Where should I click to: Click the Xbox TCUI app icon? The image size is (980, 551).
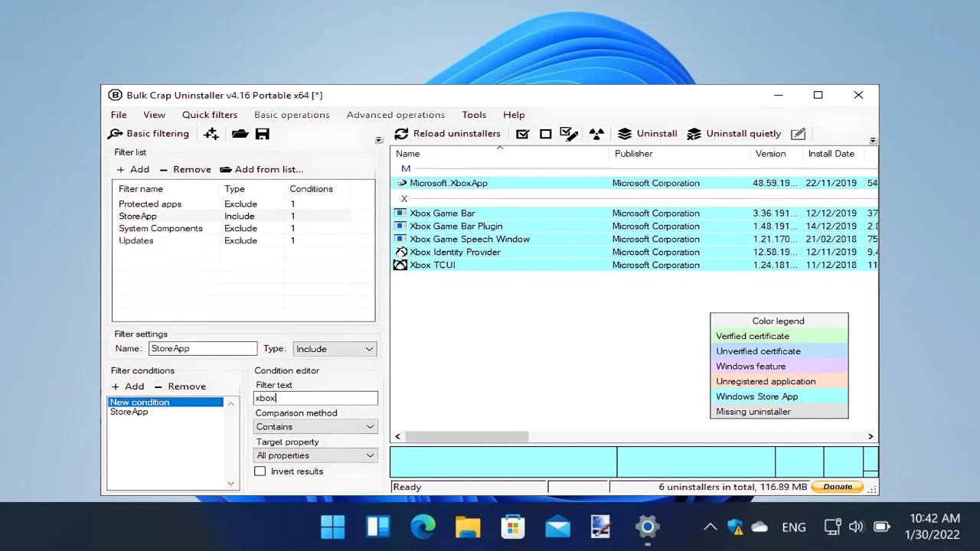point(400,265)
